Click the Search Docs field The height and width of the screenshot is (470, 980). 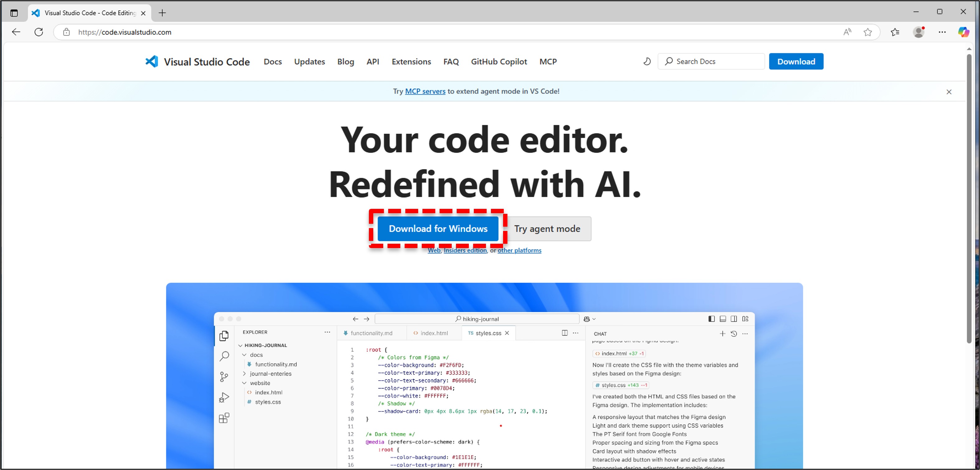[711, 61]
